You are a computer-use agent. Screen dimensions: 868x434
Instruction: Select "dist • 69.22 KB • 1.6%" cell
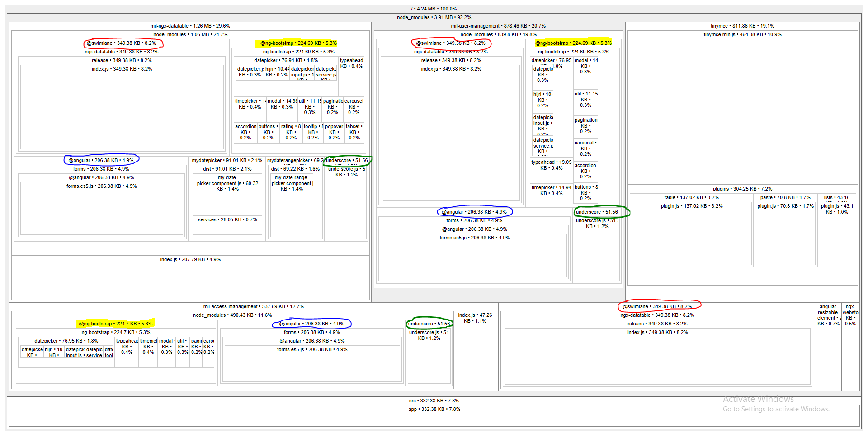[295, 169]
